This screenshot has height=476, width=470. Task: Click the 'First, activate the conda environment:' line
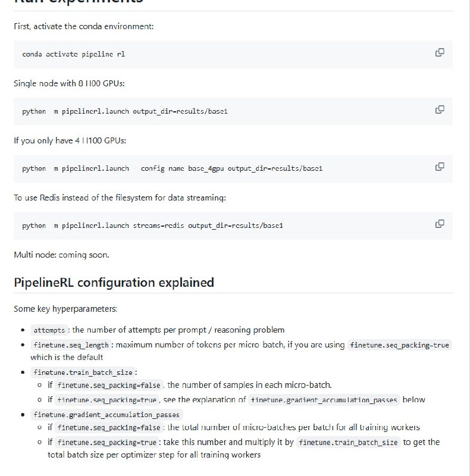84,26
